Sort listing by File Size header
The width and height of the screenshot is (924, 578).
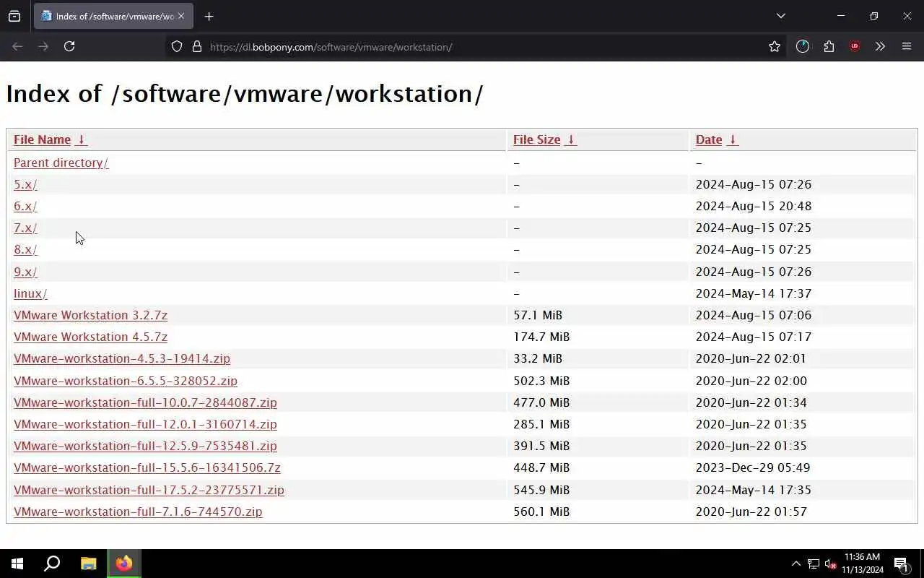point(536,139)
